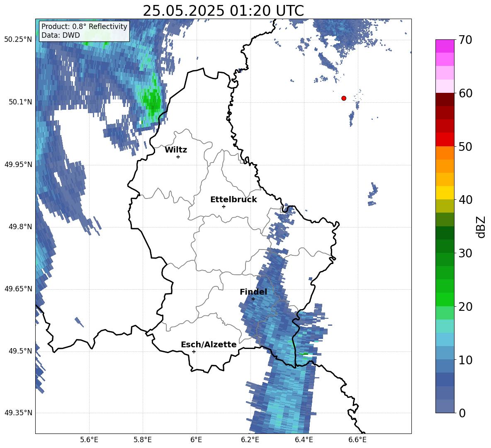Click the dark blue colorbar segment near 5
491x448 pixels.
445,380
